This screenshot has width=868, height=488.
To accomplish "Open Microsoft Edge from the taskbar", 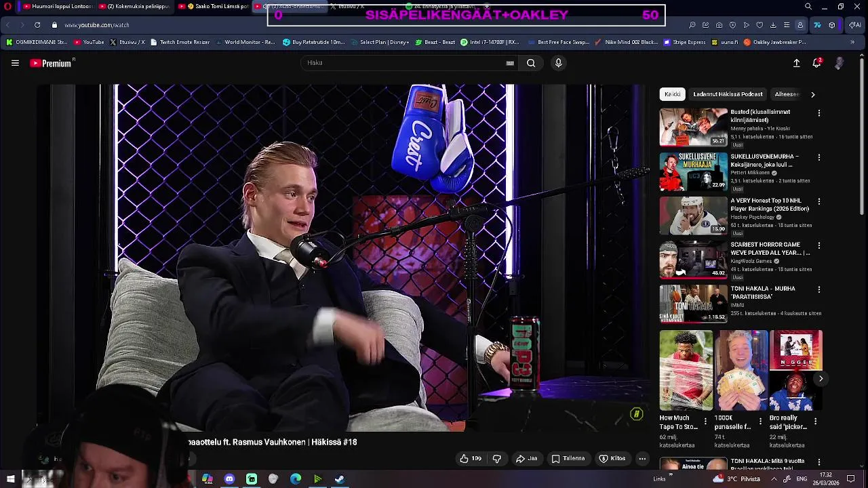I will [296, 479].
